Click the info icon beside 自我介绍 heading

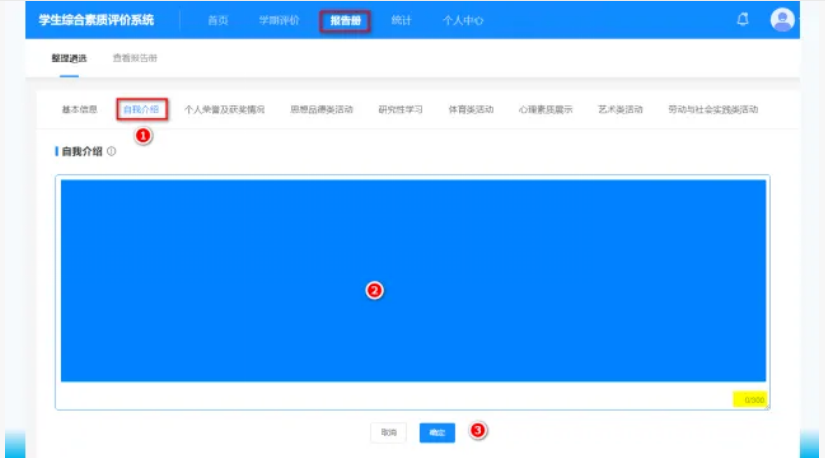click(111, 151)
